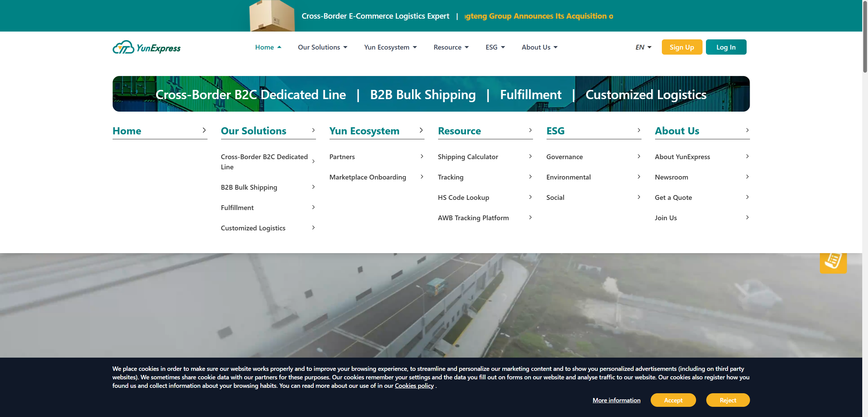Open the Yun Ecosystem mega-menu heading
The width and height of the screenshot is (868, 417).
364,131
